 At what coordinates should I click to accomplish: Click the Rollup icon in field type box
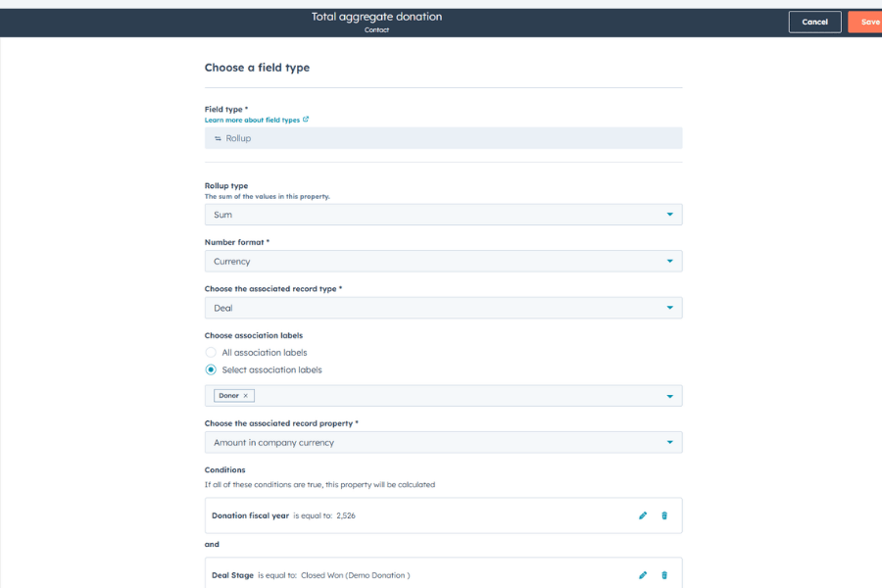(218, 138)
